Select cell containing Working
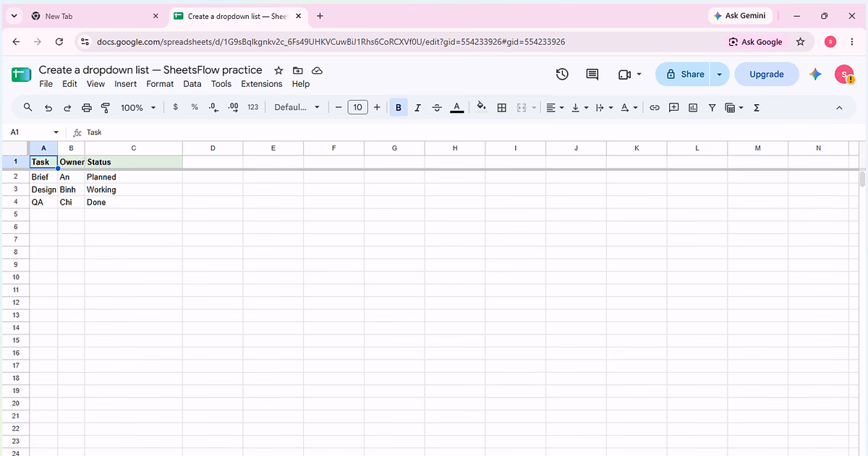The width and height of the screenshot is (868, 456). click(134, 190)
